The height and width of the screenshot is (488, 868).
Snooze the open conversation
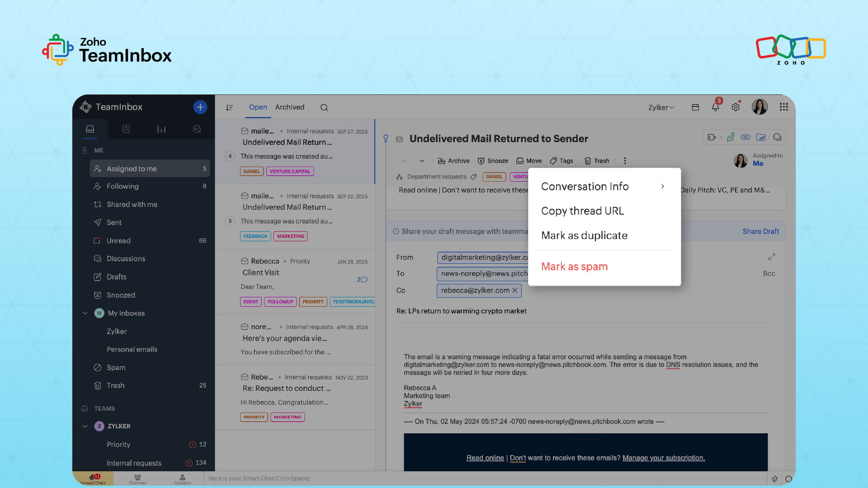point(493,161)
